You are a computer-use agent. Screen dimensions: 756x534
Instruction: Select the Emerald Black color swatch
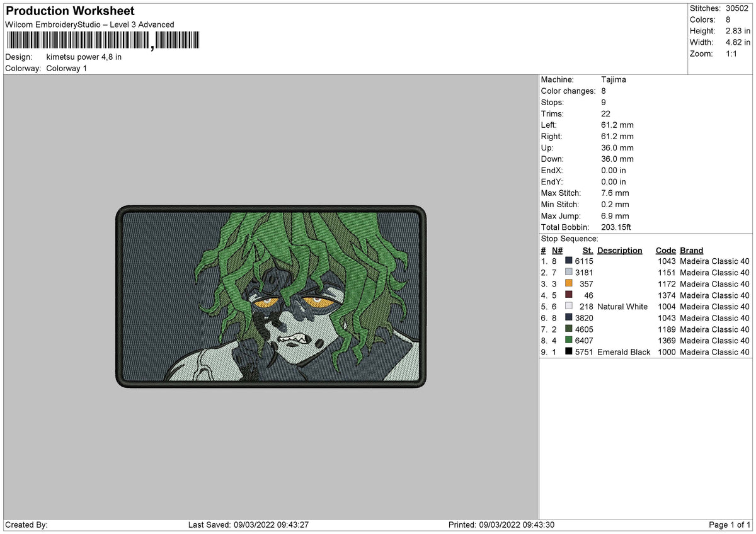click(x=569, y=351)
